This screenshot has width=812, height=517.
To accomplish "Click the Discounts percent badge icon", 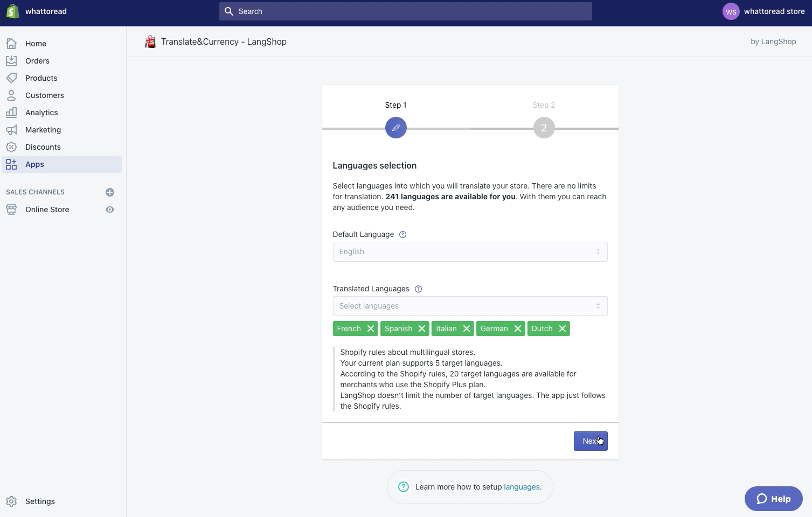I will (11, 147).
